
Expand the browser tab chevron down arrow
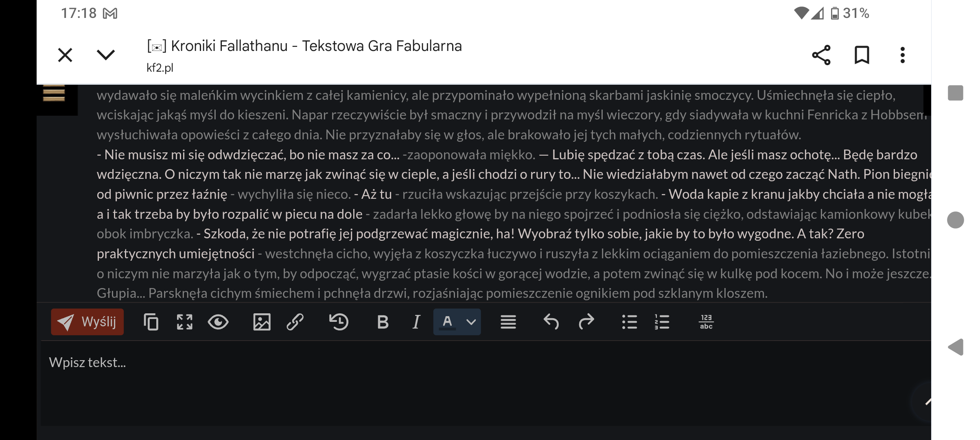[106, 55]
